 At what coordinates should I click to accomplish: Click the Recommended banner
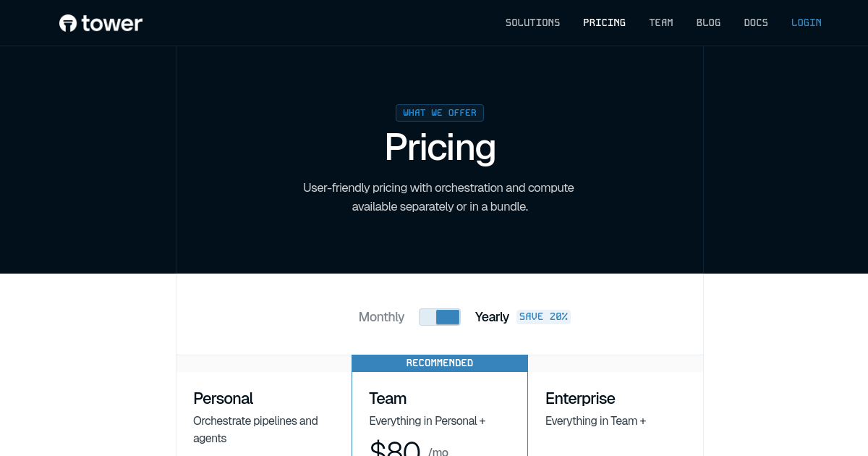coord(440,363)
